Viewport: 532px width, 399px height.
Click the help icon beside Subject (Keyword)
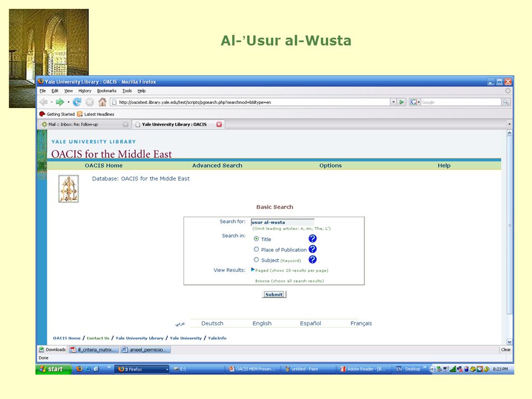[313, 259]
